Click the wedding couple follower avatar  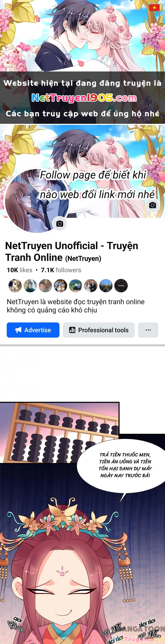pyautogui.click(x=90, y=286)
